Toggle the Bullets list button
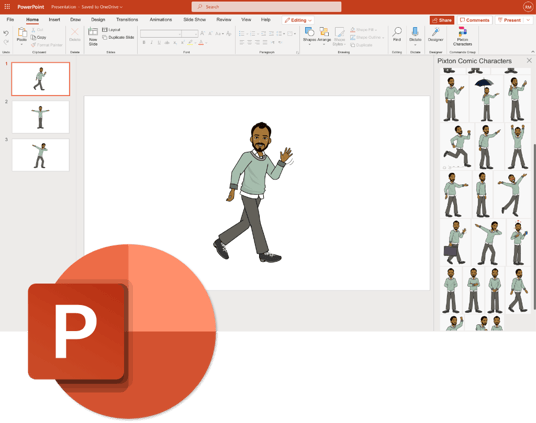Viewport: 536px width, 423px height. [x=242, y=34]
